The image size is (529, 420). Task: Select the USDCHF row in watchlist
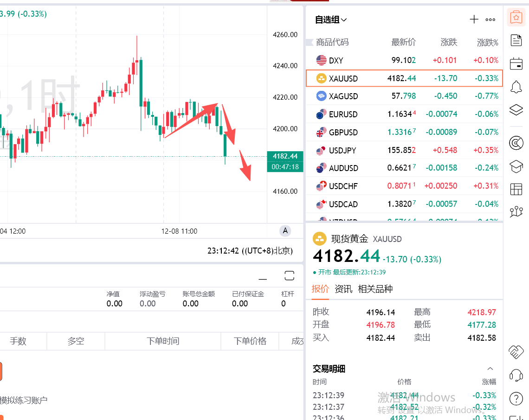point(404,186)
